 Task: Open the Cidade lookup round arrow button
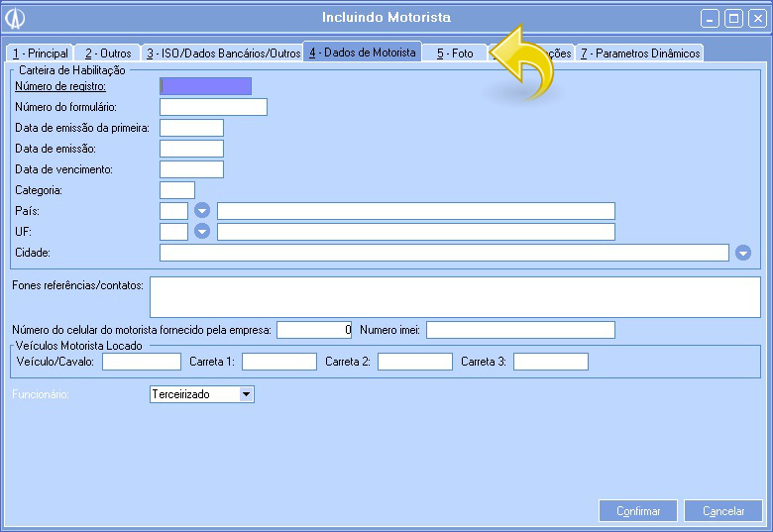click(744, 253)
